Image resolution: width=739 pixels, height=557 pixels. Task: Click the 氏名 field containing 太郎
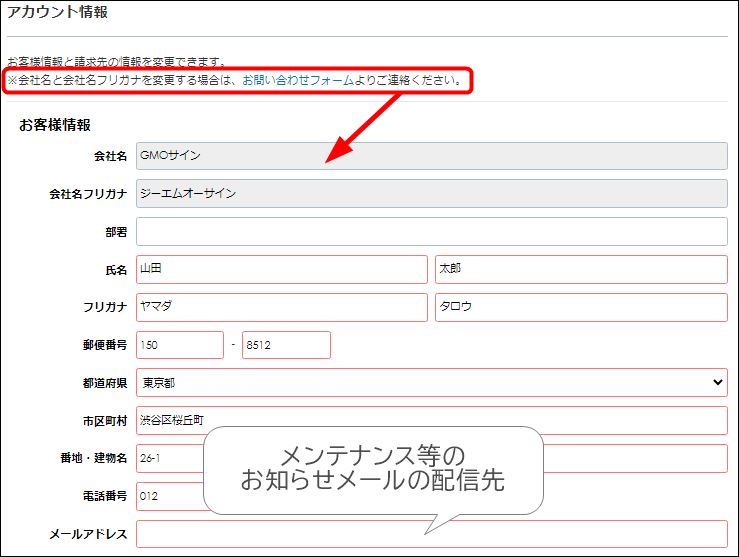click(580, 270)
